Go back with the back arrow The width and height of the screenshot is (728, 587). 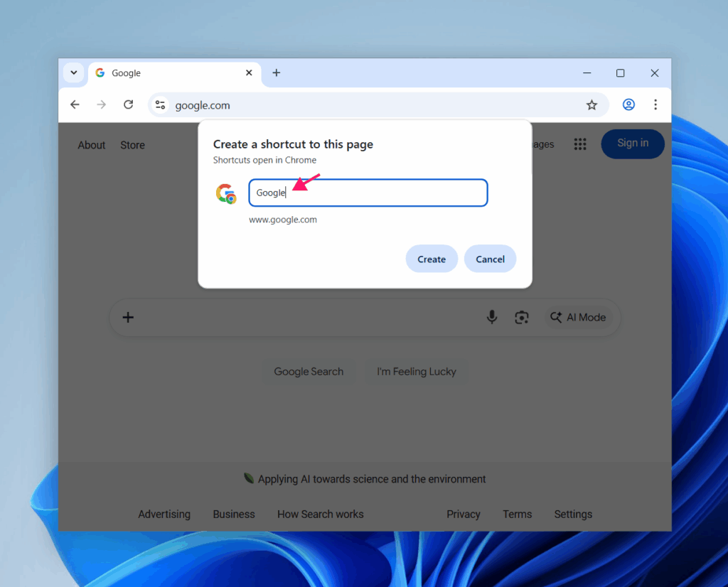[x=75, y=105]
